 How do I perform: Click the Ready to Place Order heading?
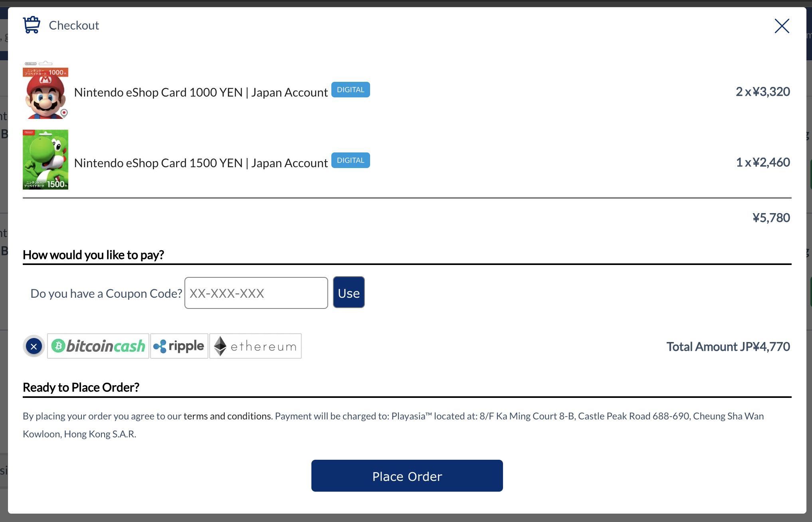pos(81,387)
